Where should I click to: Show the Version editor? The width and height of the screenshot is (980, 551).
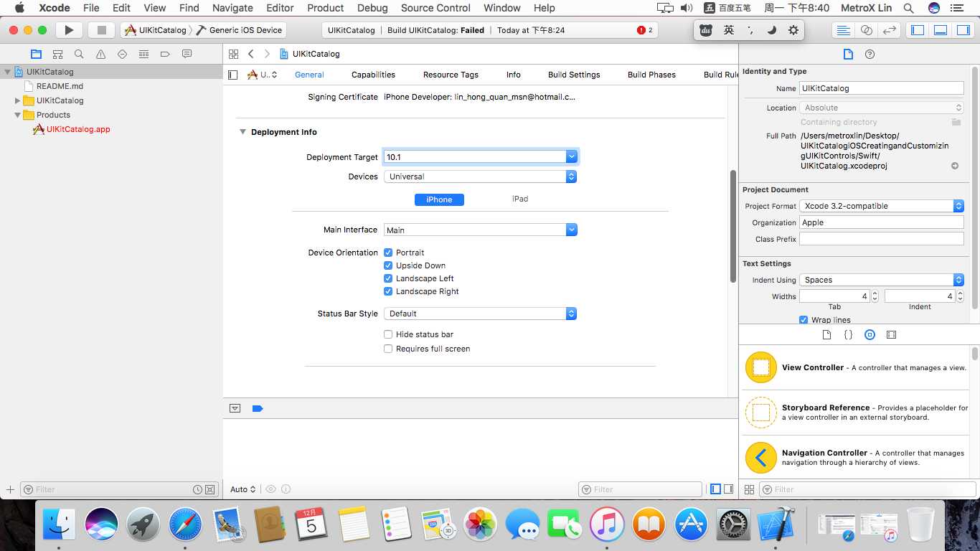889,30
